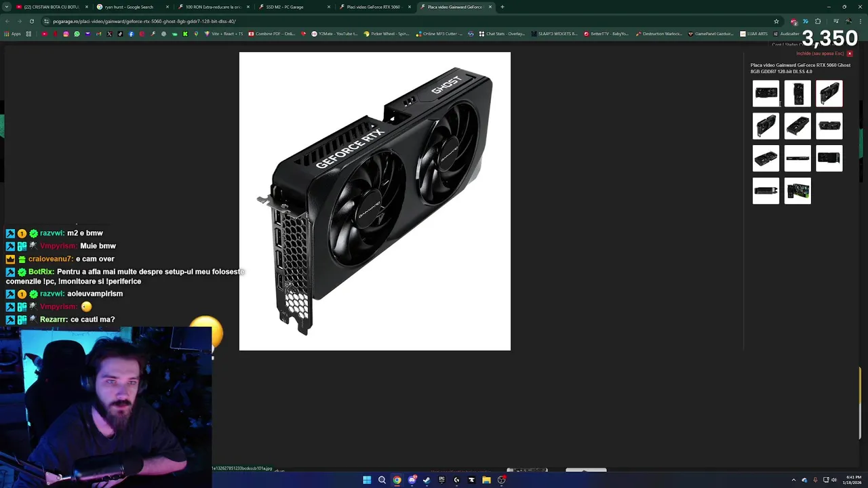Click the browser back arrow
Image resolution: width=868 pixels, height=488 pixels.
pyautogui.click(x=8, y=21)
